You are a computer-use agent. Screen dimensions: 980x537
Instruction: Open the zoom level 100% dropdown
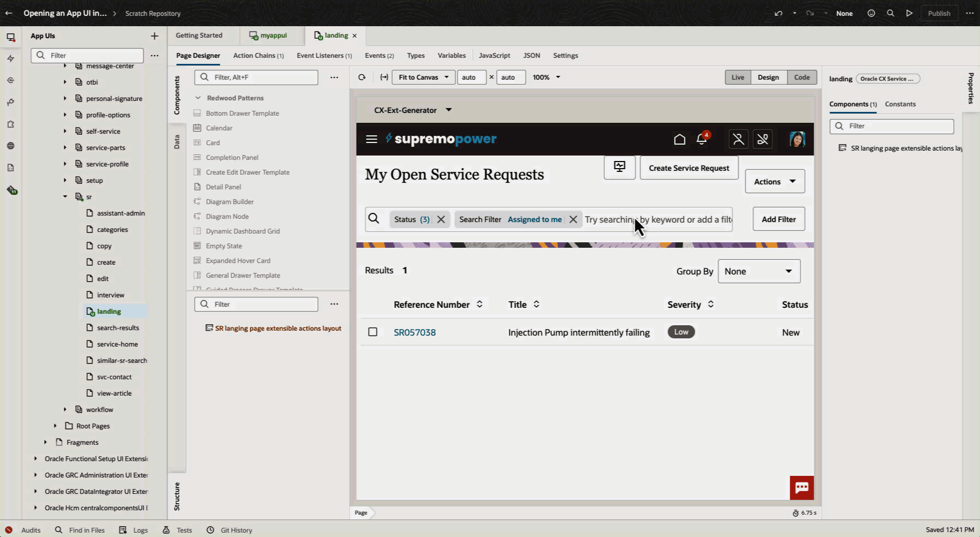(x=546, y=77)
